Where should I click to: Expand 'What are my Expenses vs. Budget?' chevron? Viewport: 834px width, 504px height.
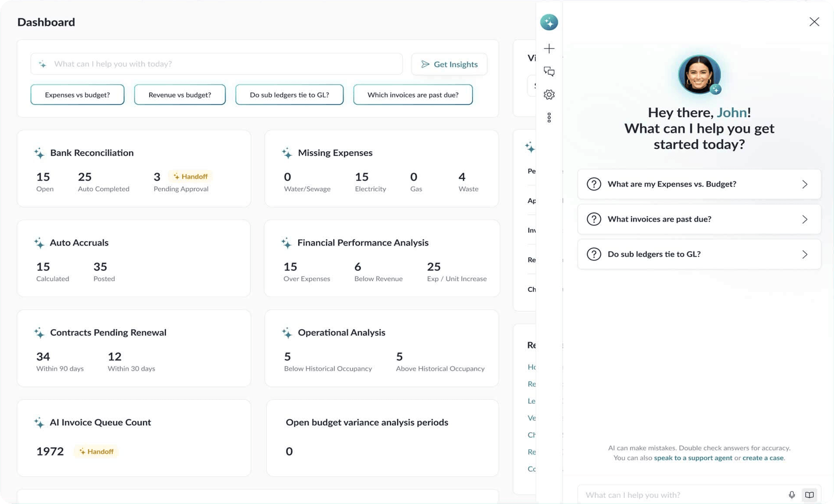coord(805,184)
